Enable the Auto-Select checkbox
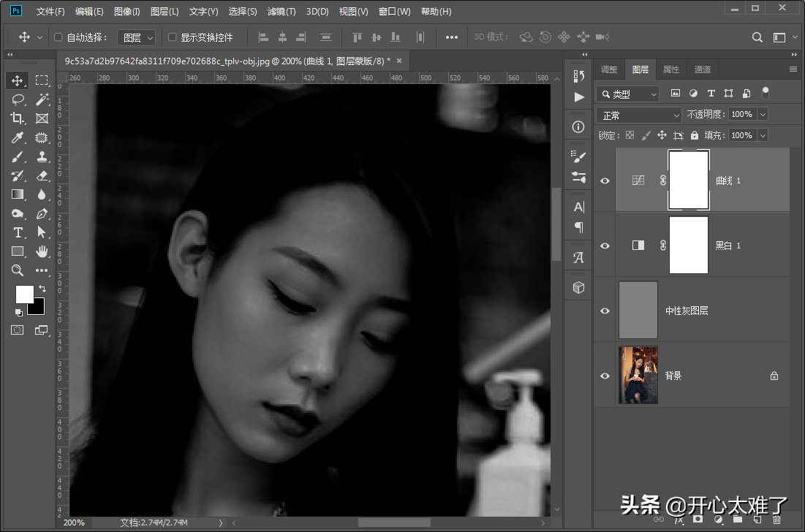This screenshot has height=532, width=805. pos(58,37)
